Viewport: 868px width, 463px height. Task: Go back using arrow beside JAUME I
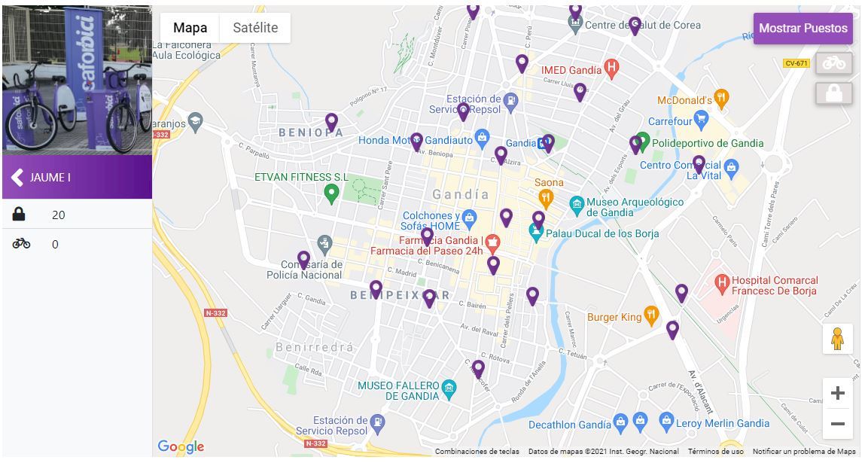(x=17, y=177)
